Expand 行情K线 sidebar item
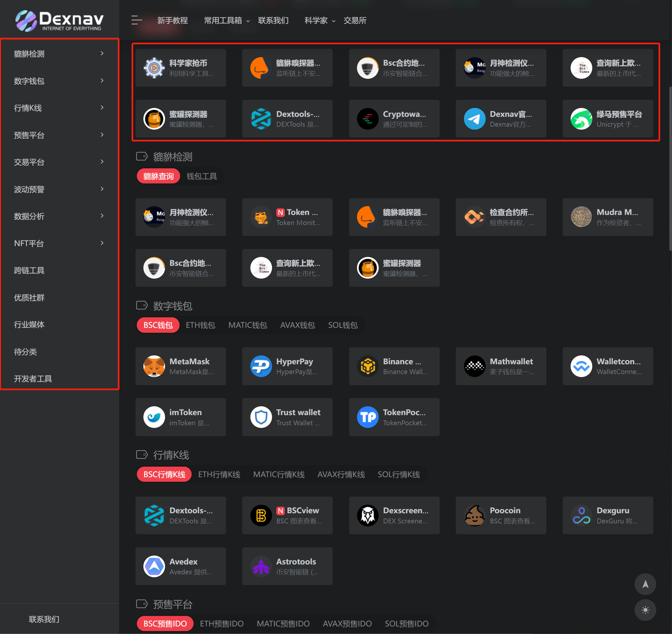 (59, 108)
